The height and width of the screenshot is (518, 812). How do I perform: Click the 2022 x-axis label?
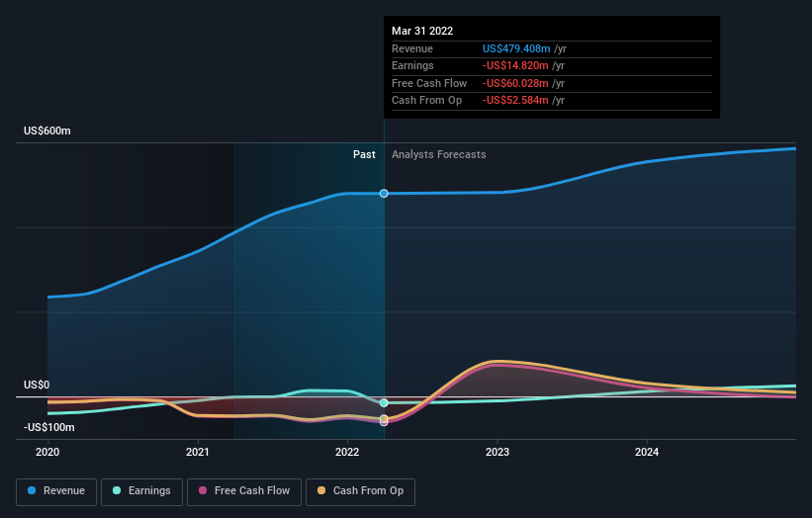347,452
